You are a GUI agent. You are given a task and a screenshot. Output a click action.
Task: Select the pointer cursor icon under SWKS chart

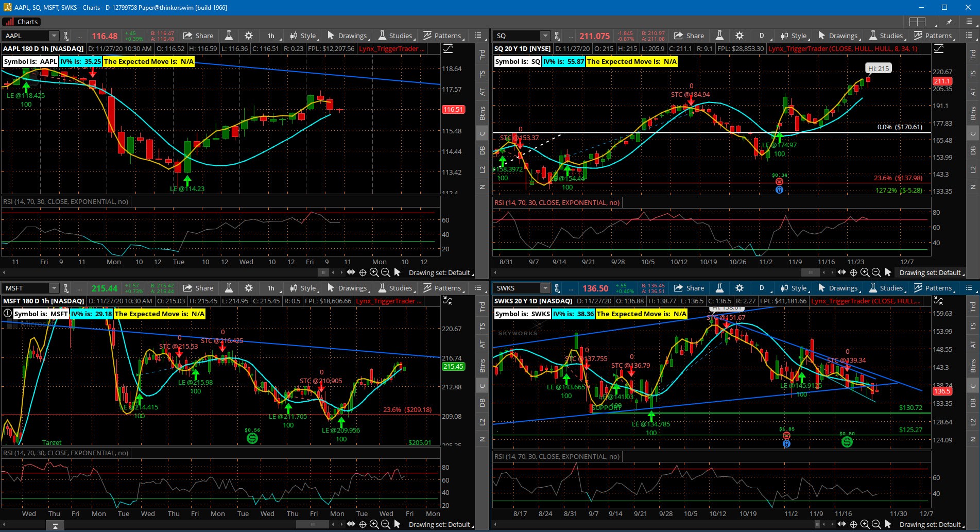coord(888,524)
